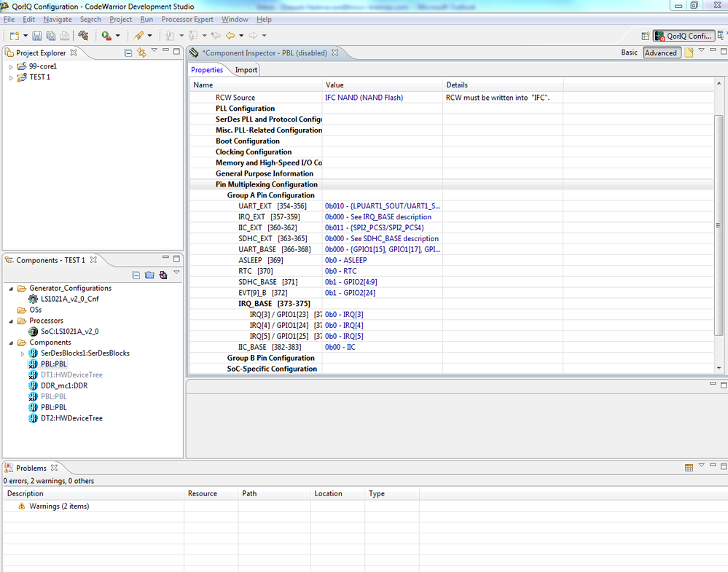Screen dimensions: 728x572
Task: Select the DDR_mc1:DDR component
Action: point(63,385)
